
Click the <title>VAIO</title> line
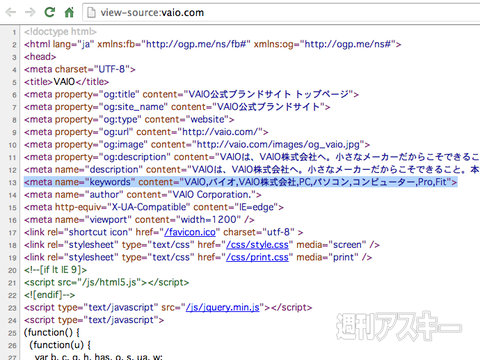click(66, 82)
